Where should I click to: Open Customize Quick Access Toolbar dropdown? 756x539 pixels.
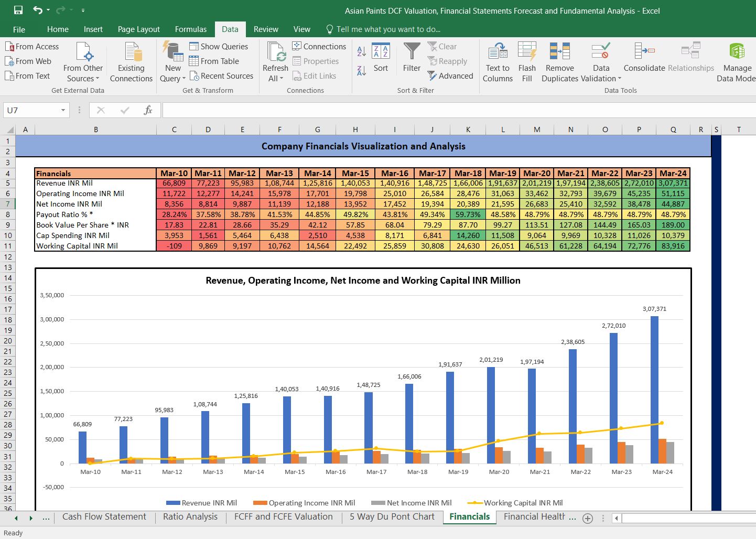[83, 10]
